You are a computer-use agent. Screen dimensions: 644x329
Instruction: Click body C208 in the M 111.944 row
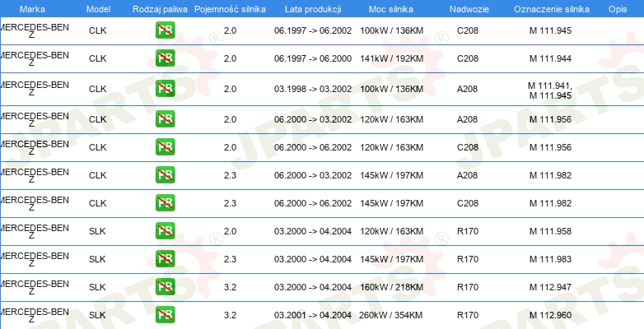468,58
